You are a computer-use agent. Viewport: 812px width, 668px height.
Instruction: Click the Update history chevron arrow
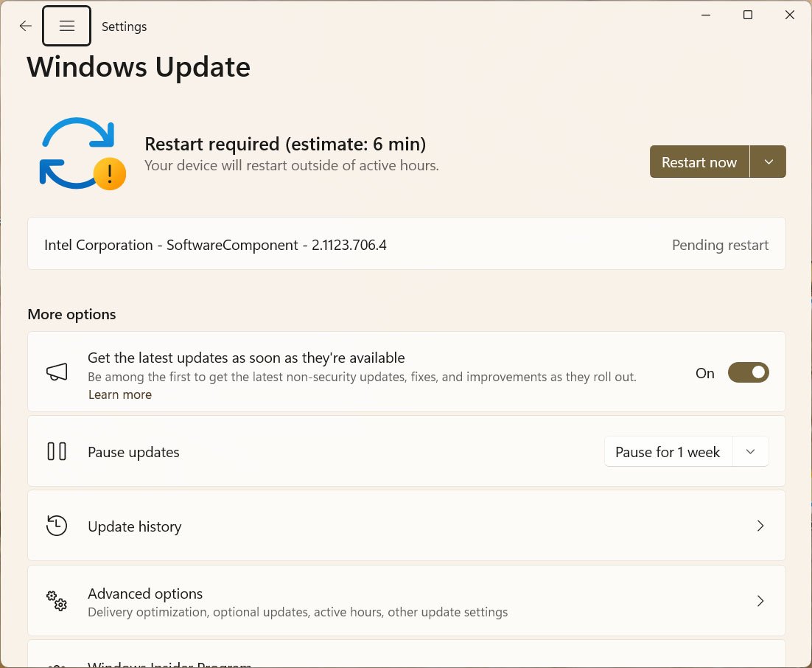[760, 526]
